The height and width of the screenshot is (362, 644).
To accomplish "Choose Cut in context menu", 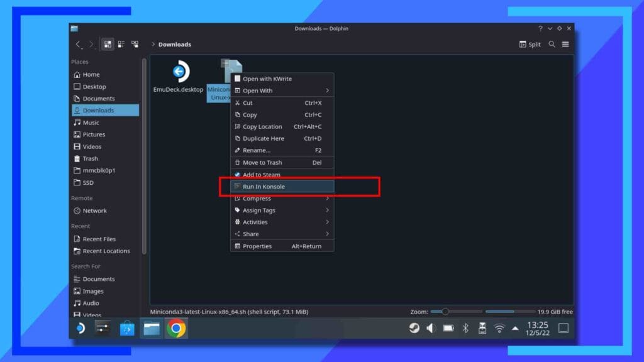I will [x=282, y=103].
